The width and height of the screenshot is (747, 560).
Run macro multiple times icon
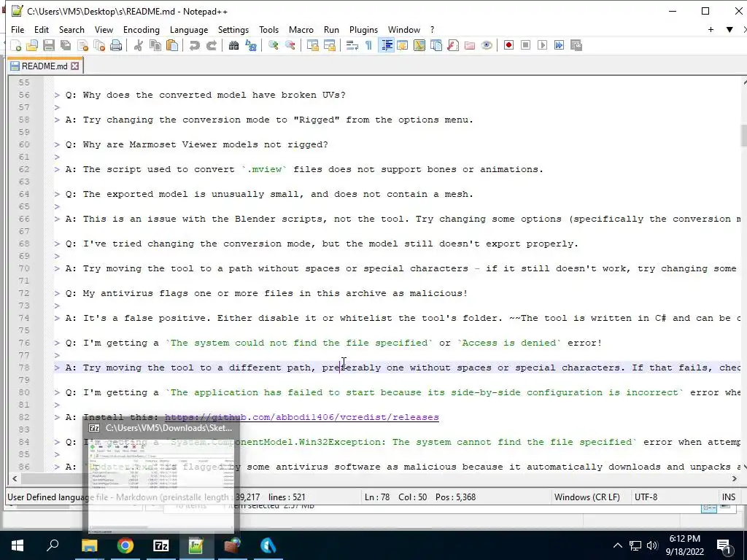559,45
